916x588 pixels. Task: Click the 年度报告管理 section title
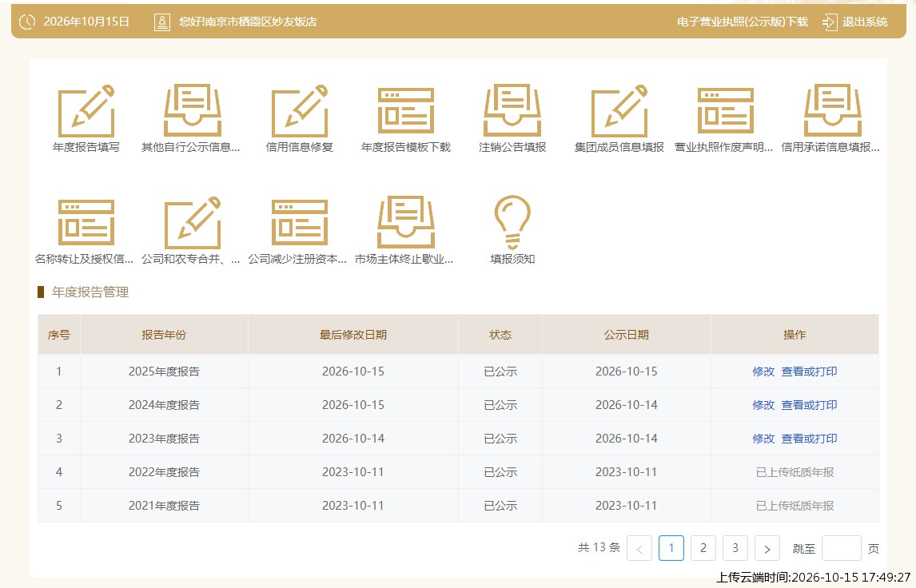pyautogui.click(x=90, y=292)
